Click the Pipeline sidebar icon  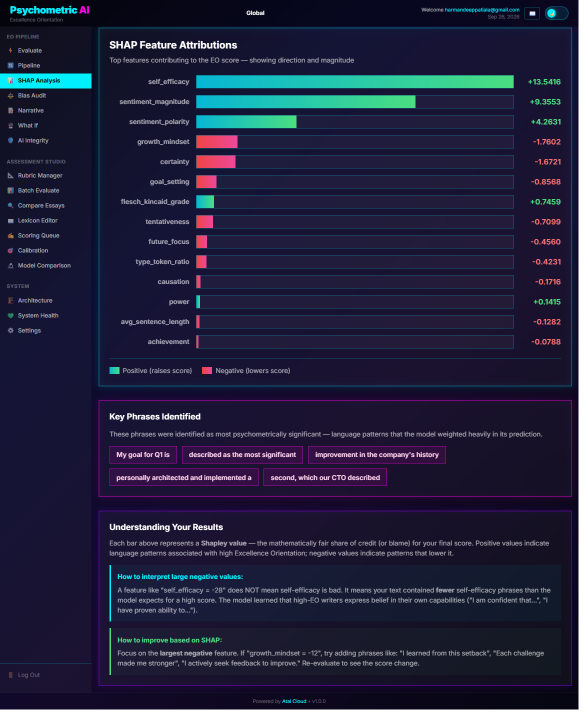click(10, 65)
